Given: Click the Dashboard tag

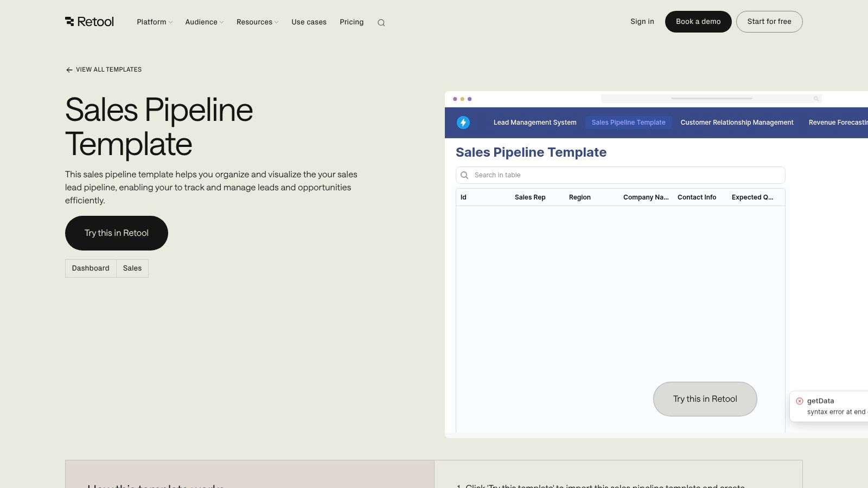Looking at the screenshot, I should pyautogui.click(x=91, y=268).
